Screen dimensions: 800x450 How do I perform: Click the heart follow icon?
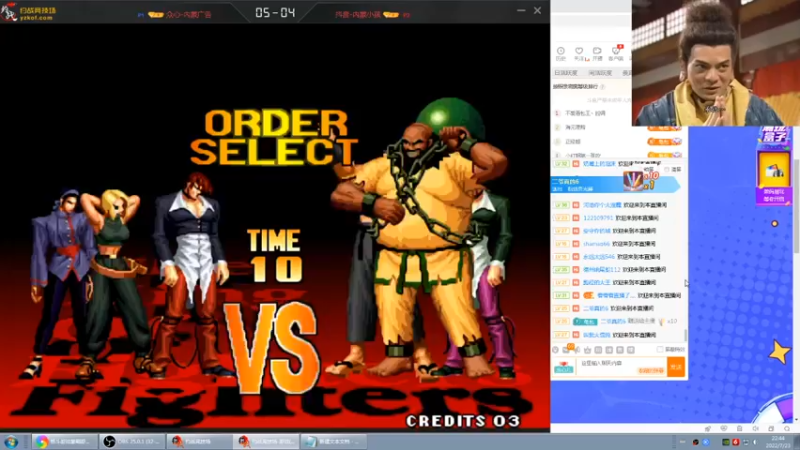(x=579, y=53)
